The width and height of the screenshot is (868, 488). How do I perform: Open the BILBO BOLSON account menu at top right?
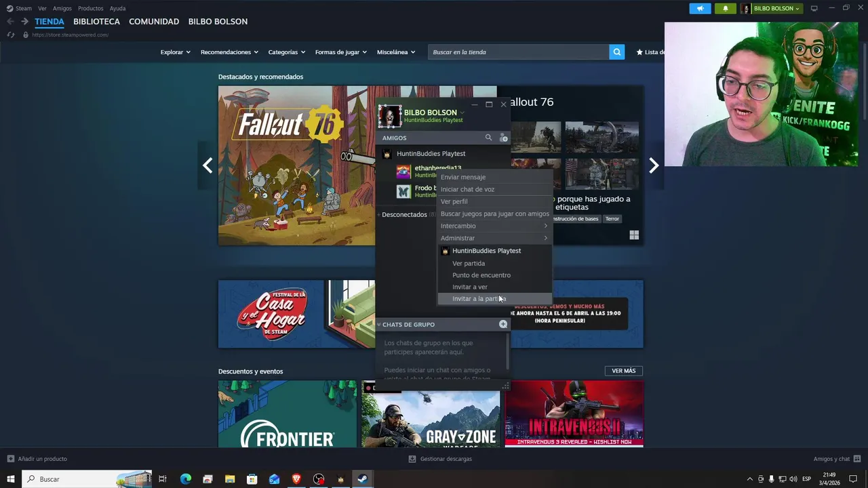[x=770, y=8]
